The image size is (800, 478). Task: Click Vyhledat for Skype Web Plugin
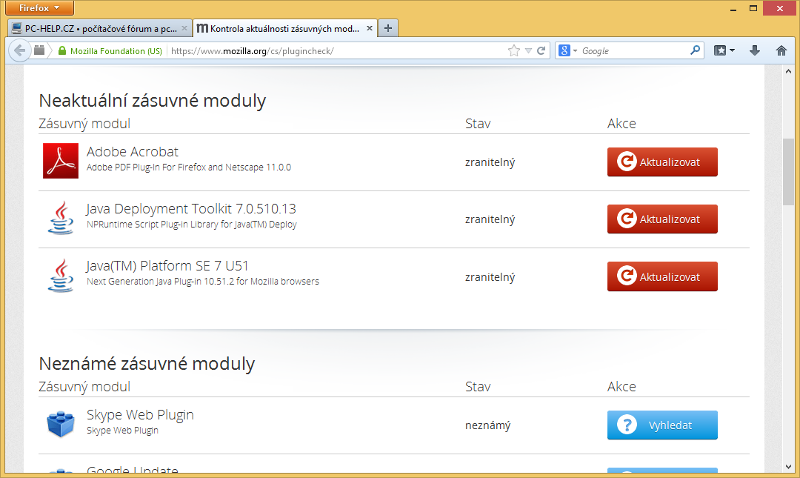point(662,425)
